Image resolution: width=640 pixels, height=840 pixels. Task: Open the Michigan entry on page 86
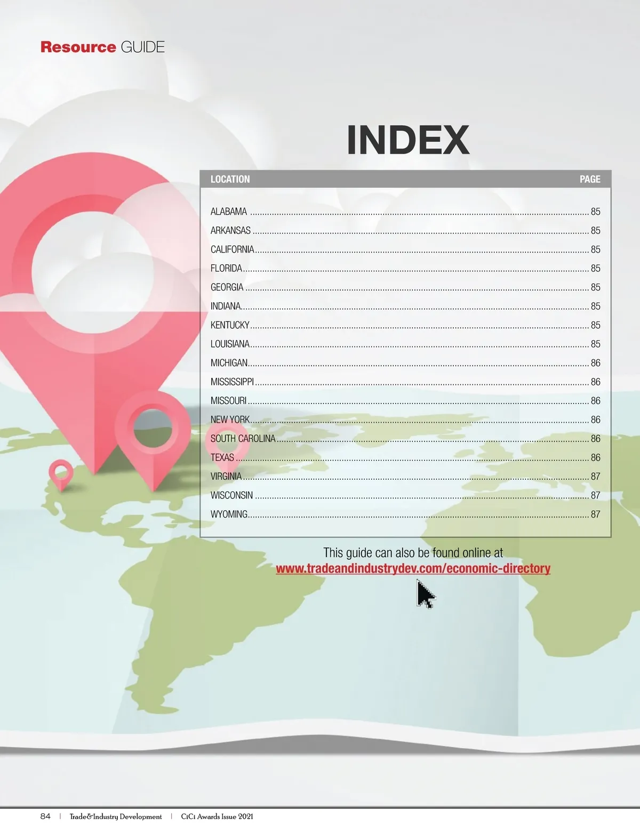[x=229, y=363]
